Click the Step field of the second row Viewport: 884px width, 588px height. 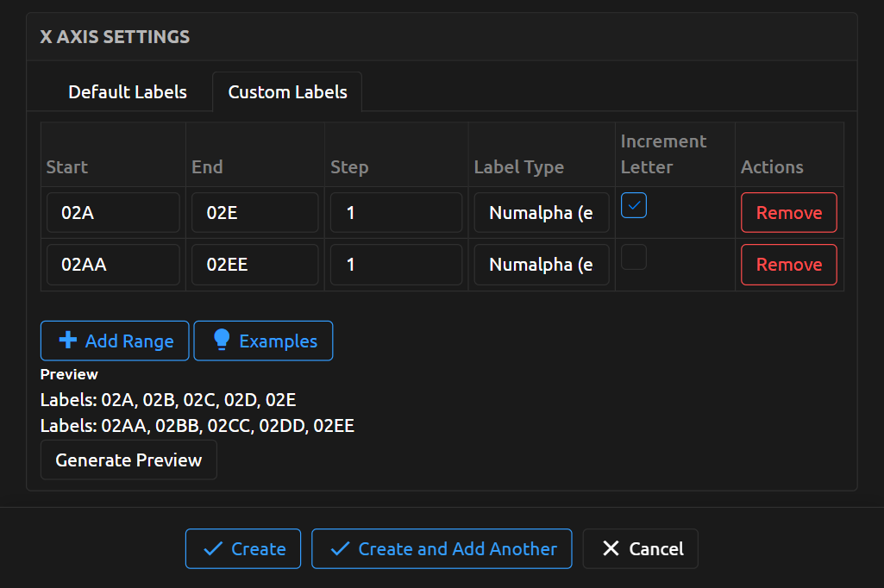pyautogui.click(x=396, y=264)
